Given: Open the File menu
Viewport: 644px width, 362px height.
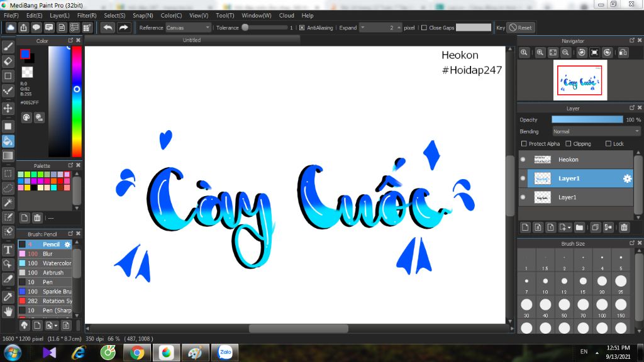Looking at the screenshot, I should click(11, 15).
